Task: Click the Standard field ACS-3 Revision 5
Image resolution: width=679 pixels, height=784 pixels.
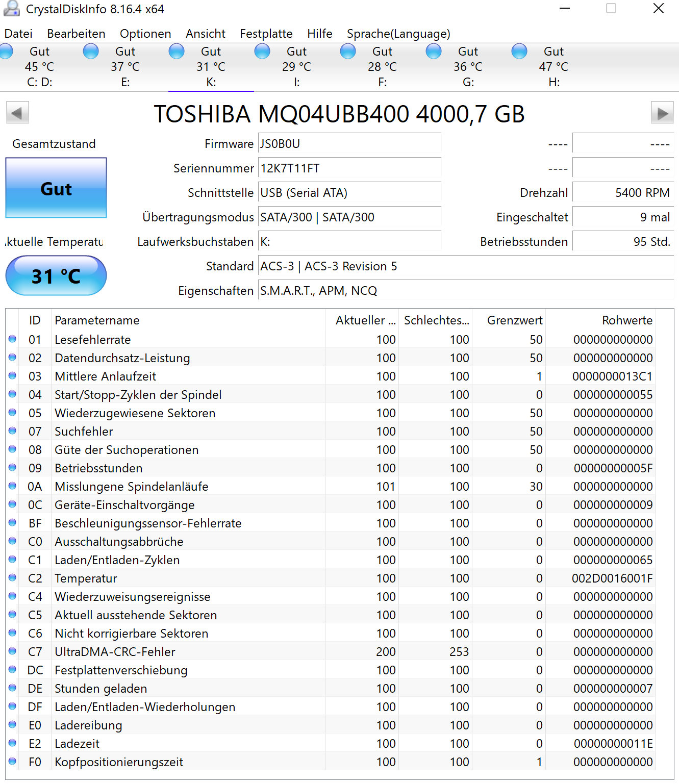Action: tap(466, 267)
